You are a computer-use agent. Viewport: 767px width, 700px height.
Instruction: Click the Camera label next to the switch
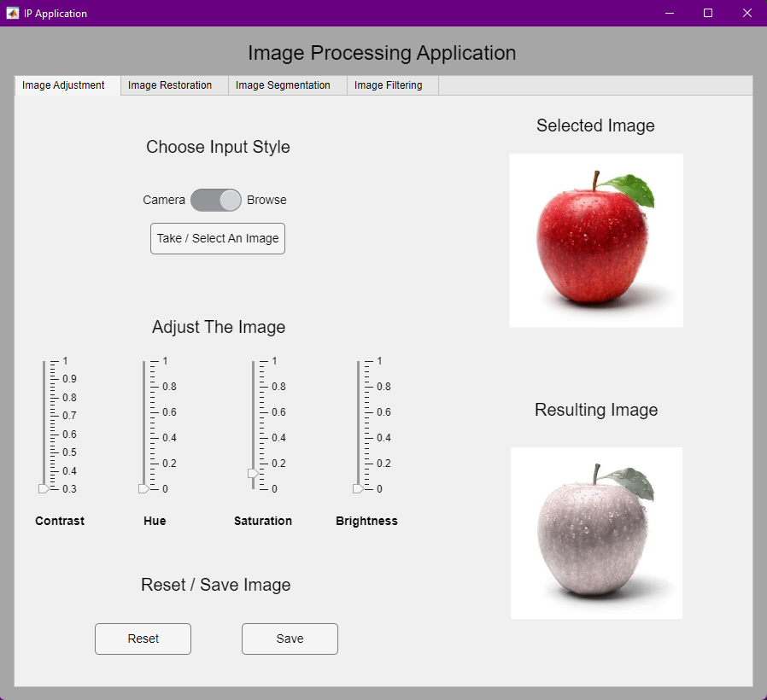pos(163,200)
